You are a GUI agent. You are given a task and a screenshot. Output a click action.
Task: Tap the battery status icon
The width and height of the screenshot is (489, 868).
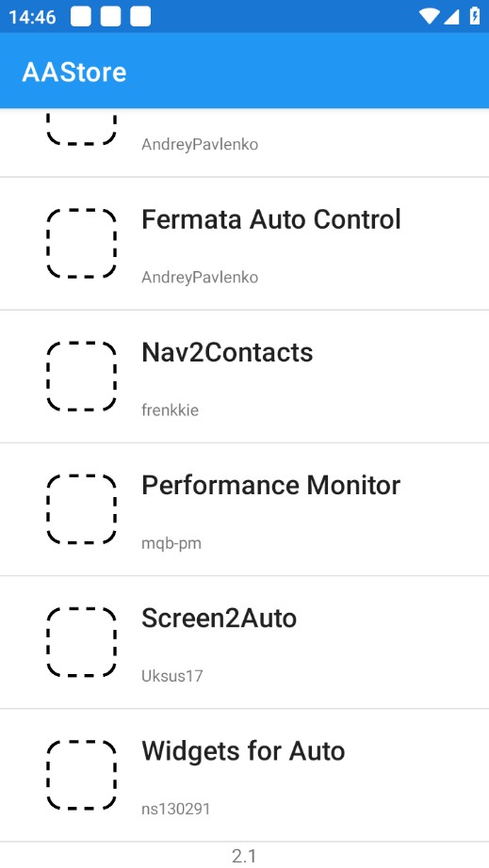point(475,16)
